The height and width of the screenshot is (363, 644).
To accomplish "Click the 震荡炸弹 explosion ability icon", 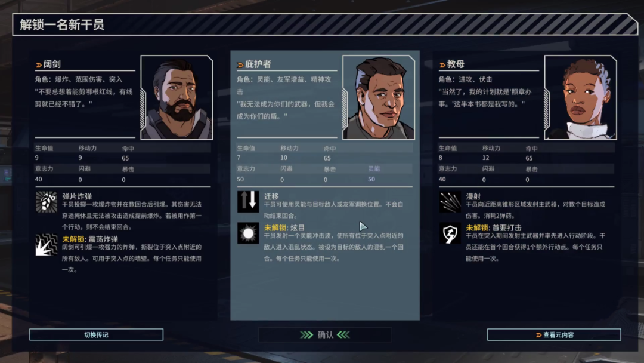I will [46, 245].
